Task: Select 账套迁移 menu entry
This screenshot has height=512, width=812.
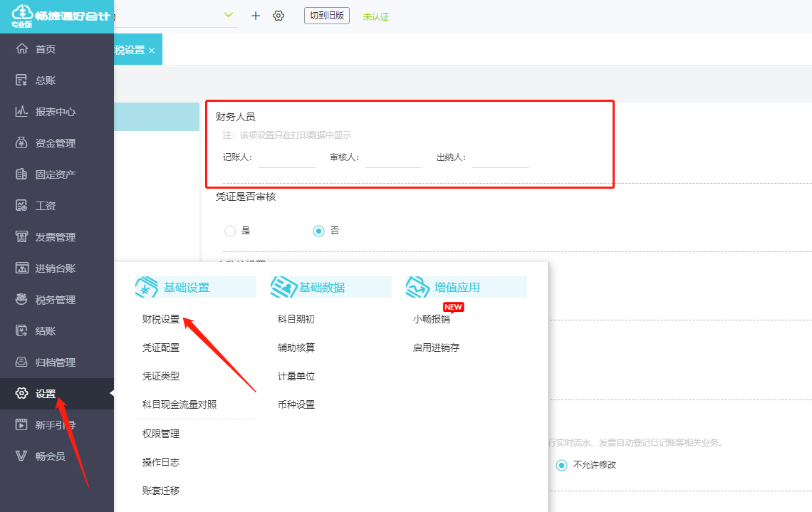Action: click(161, 491)
